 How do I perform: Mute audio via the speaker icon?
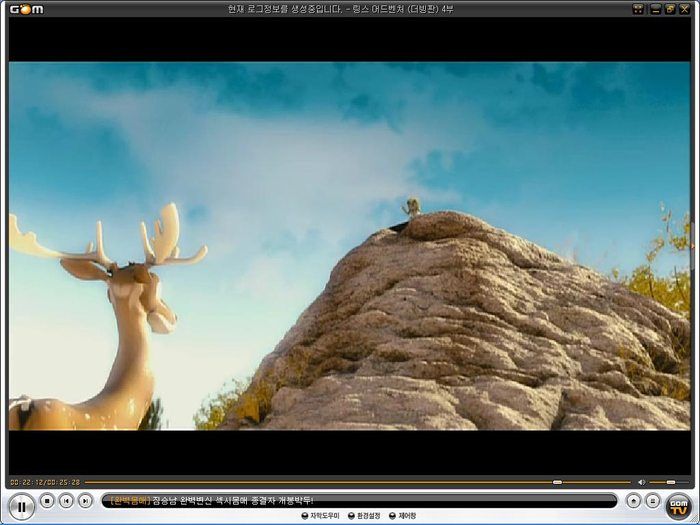642,482
